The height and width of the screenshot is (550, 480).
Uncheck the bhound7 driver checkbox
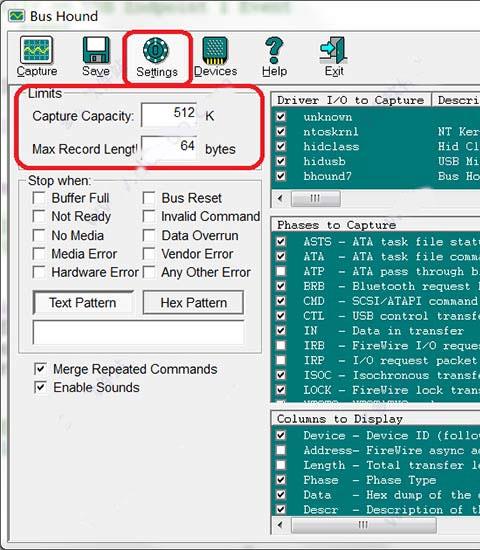point(281,176)
